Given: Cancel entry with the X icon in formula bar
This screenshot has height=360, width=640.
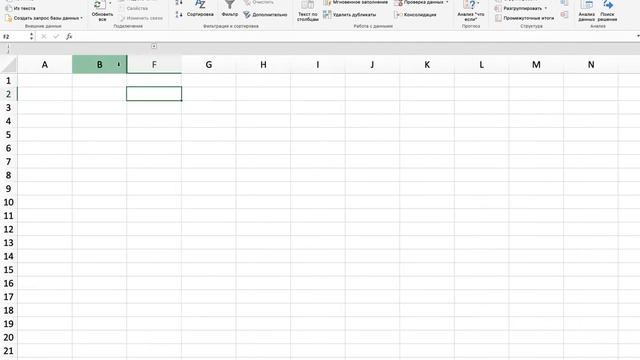Looking at the screenshot, I should coord(44,36).
